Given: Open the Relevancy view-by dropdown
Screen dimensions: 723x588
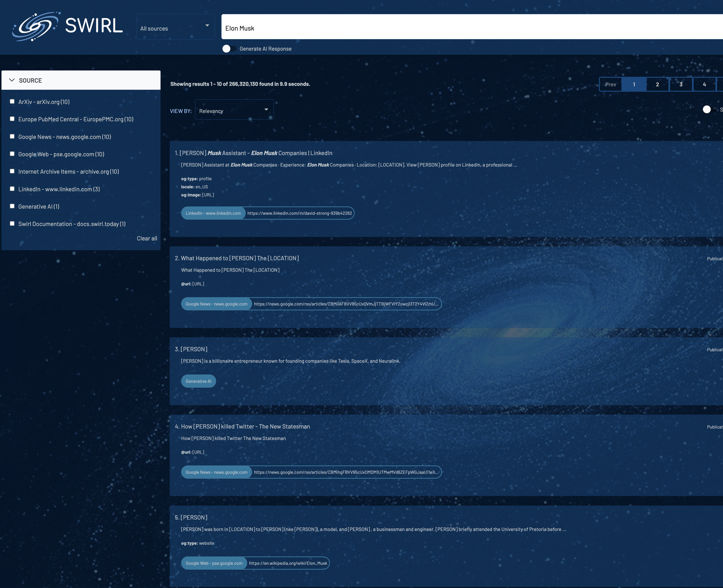Looking at the screenshot, I should point(234,110).
